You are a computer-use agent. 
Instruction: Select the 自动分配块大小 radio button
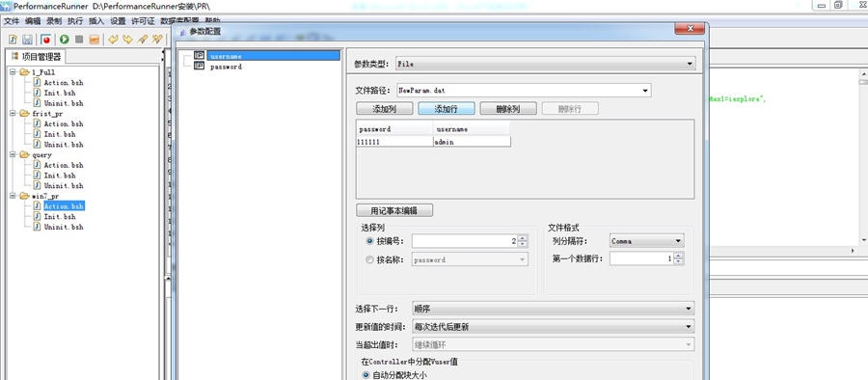coord(366,375)
